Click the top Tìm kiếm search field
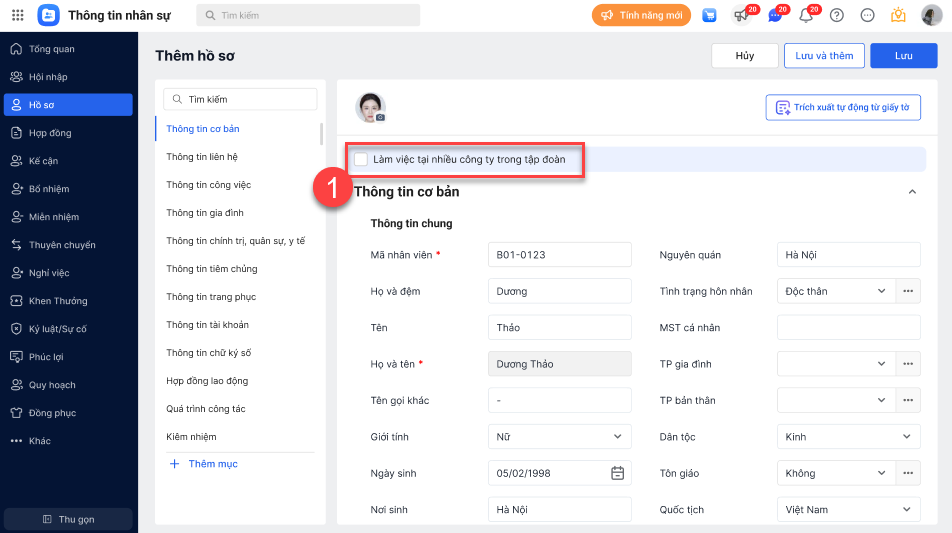 308,15
